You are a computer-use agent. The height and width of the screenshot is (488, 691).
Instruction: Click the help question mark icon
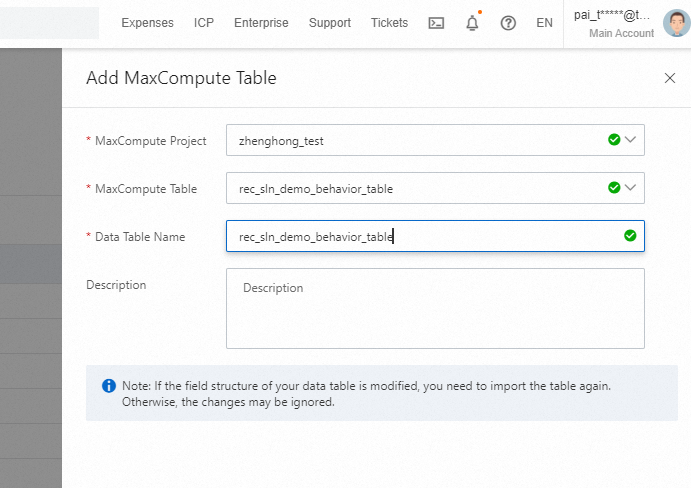(508, 23)
